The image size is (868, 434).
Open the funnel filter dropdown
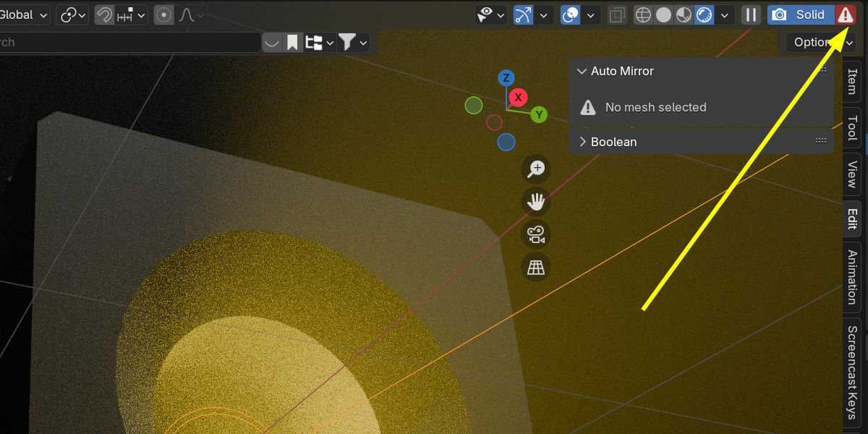353,43
